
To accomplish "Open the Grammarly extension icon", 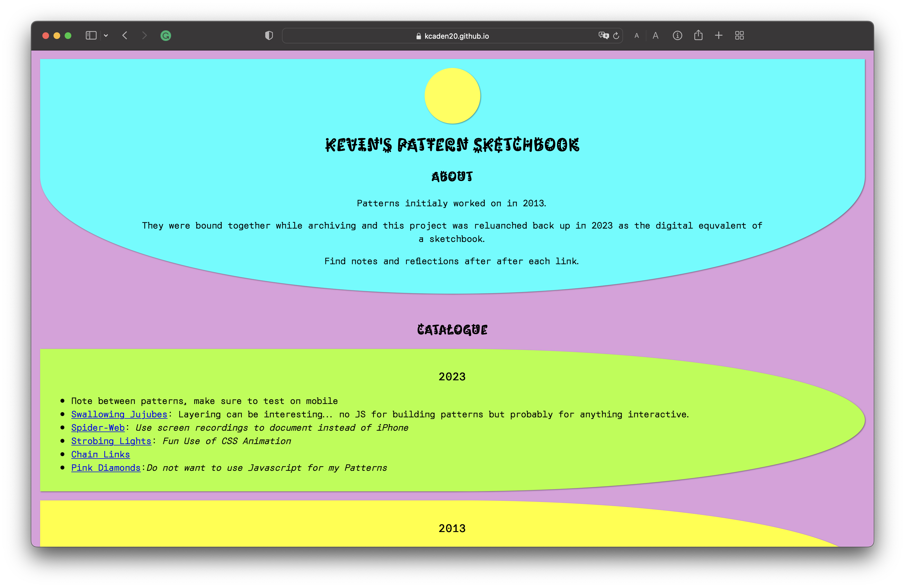I will coord(166,36).
